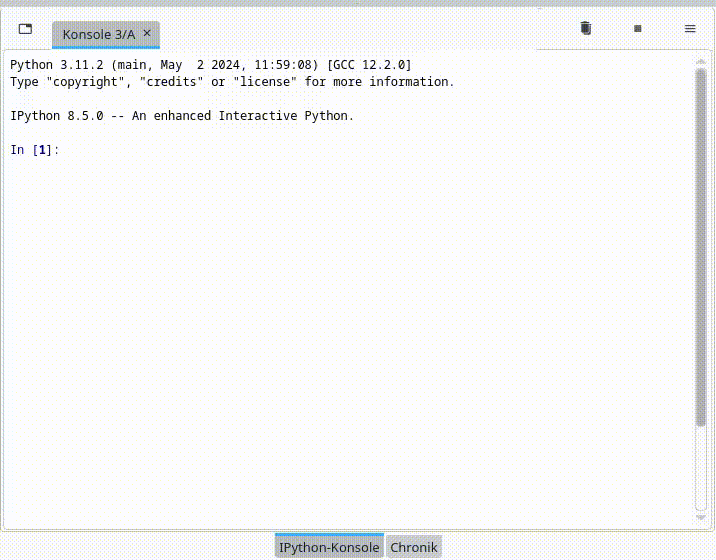
Task: Click the stop square to interrupt the kernel
Action: pyautogui.click(x=638, y=29)
